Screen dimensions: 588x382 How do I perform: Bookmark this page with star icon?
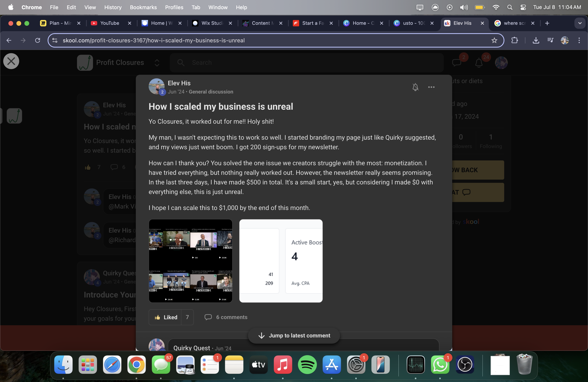coord(494,41)
